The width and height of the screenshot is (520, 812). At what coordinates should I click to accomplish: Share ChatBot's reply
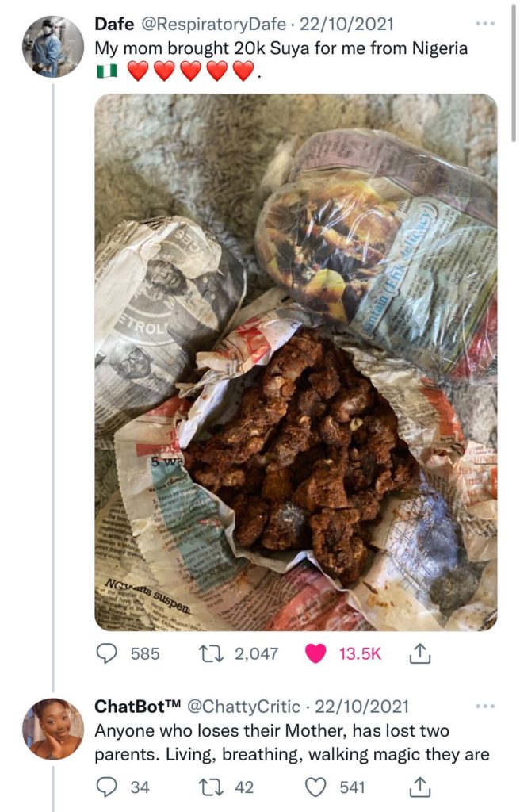(x=418, y=787)
